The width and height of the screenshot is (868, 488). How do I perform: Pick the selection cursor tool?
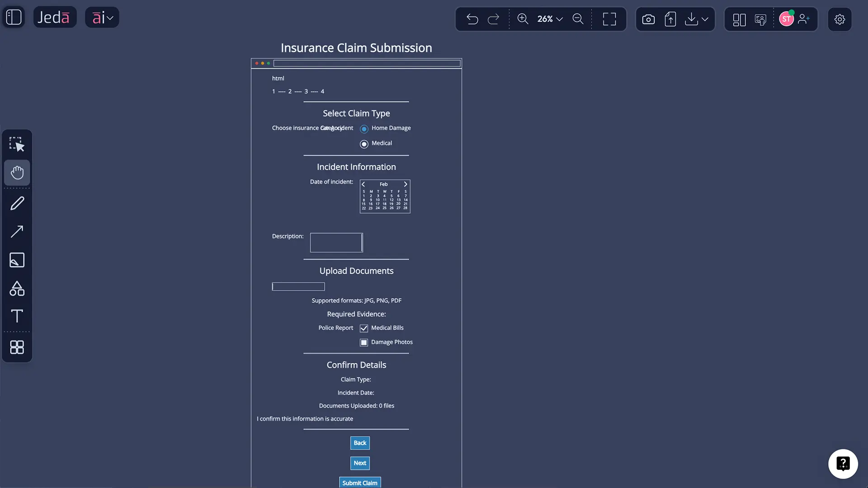pyautogui.click(x=17, y=144)
